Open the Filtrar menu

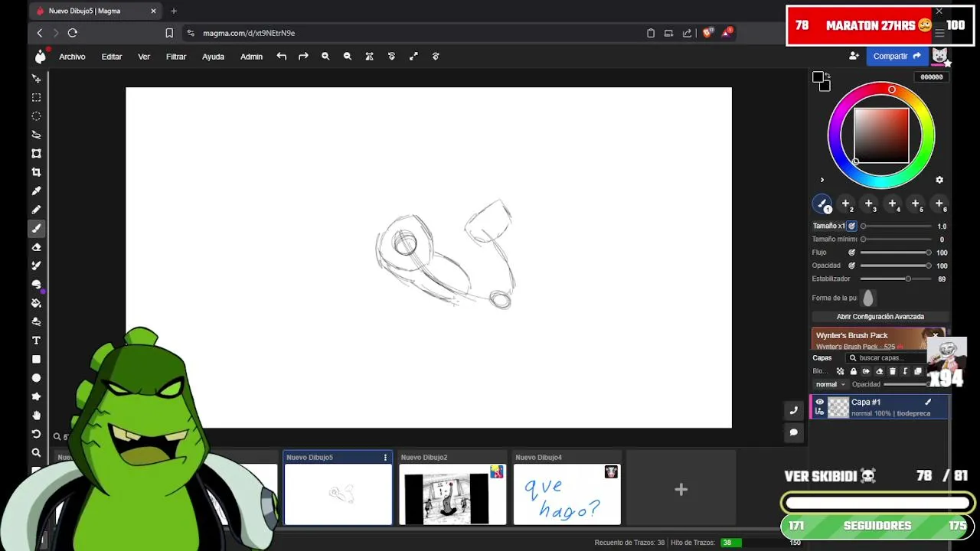pos(176,57)
